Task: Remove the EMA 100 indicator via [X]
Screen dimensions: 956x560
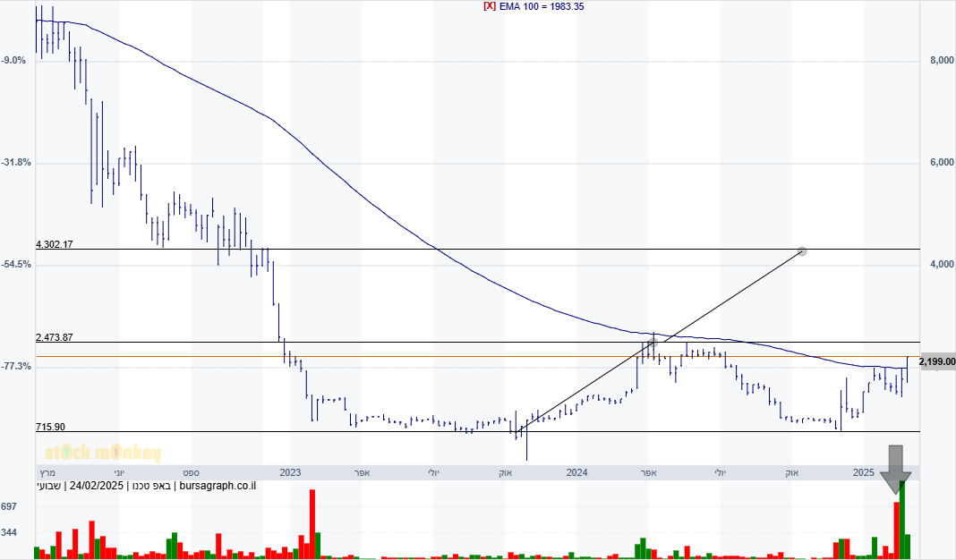Action: click(x=489, y=6)
